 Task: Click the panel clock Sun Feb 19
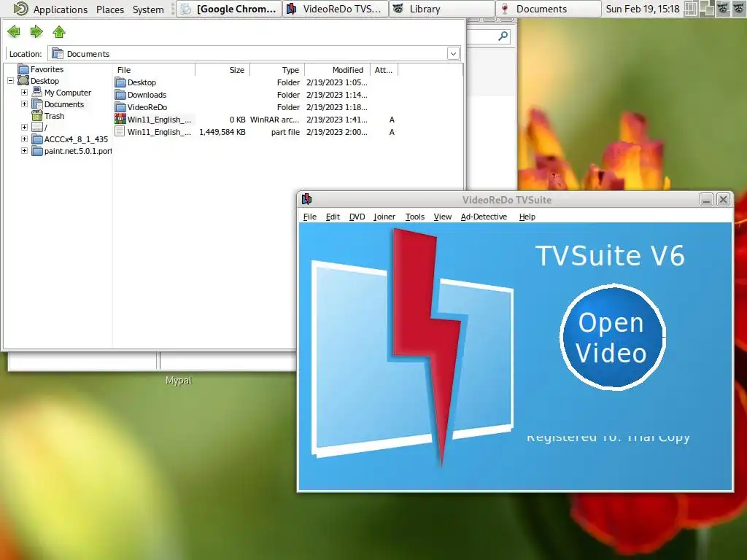(643, 9)
